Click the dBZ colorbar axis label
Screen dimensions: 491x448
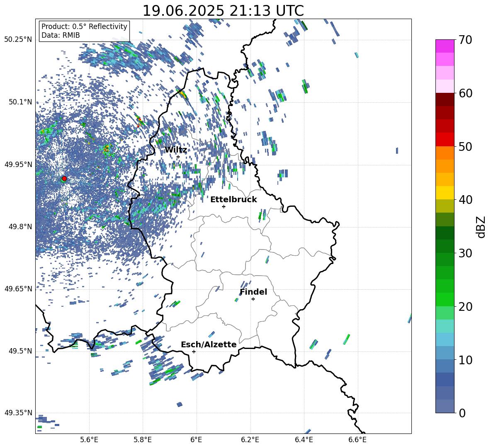pos(481,227)
